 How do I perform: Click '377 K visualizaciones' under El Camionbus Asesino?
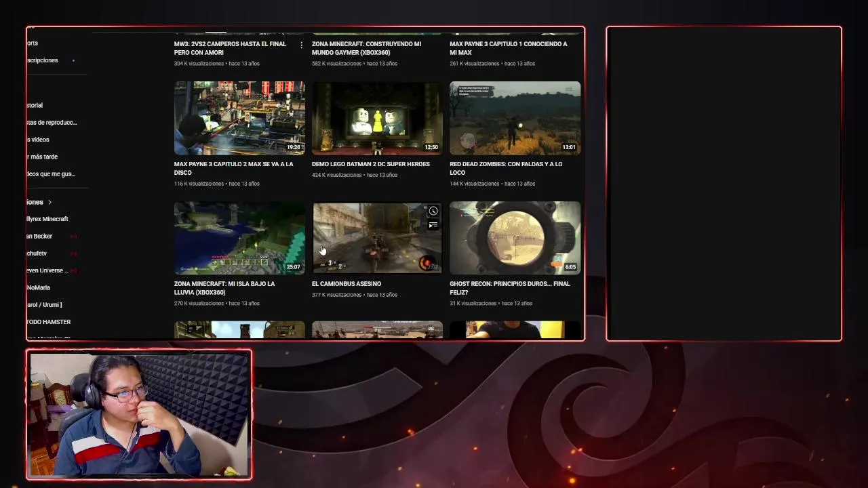pos(337,295)
